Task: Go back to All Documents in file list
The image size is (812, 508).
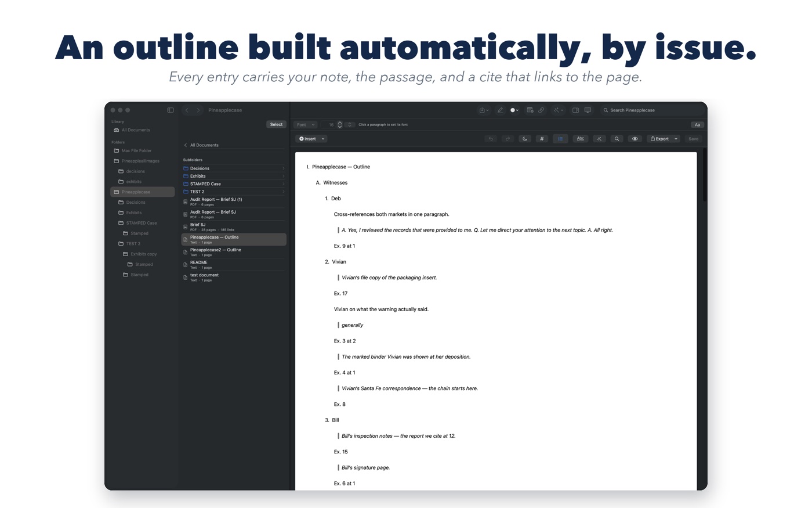Action: point(201,145)
